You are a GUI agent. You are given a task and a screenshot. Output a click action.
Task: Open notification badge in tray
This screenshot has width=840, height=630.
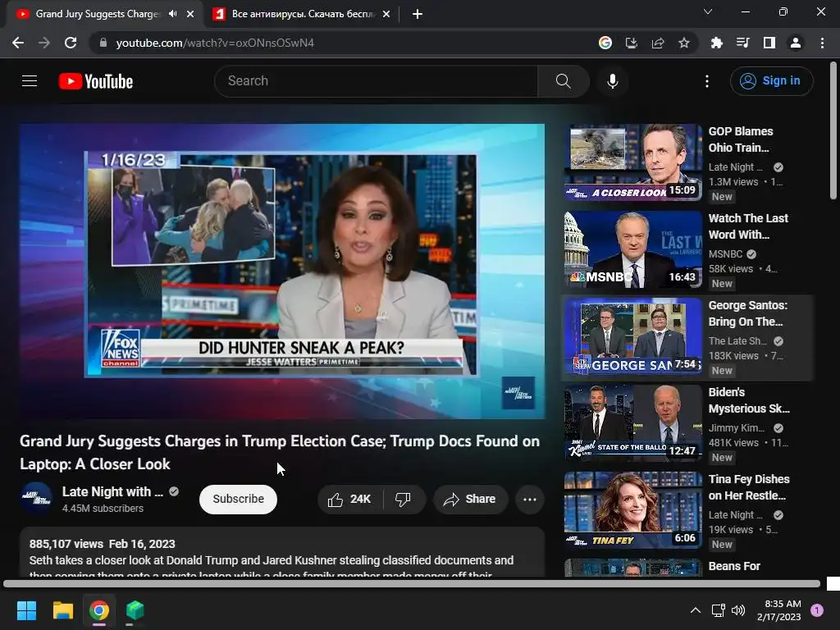click(x=817, y=609)
